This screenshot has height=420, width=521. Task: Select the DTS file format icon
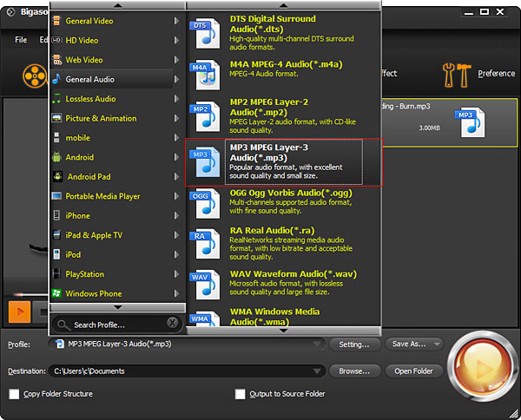pos(205,34)
